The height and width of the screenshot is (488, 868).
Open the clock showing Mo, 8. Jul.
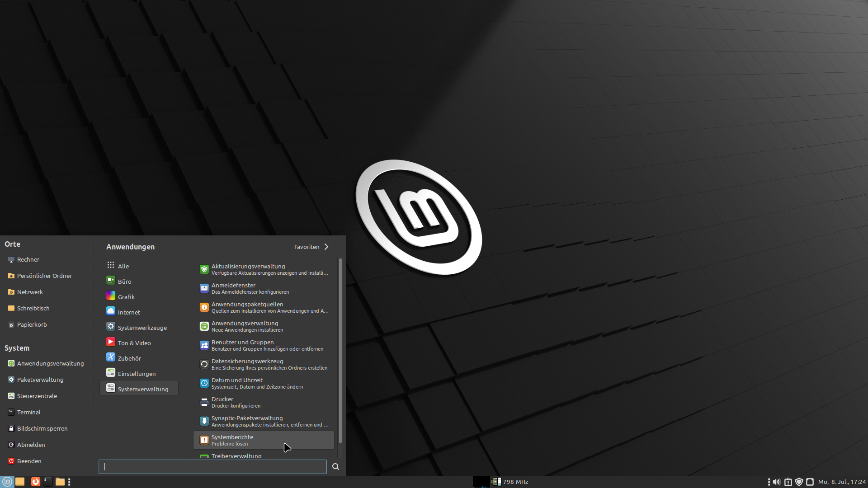point(841,482)
